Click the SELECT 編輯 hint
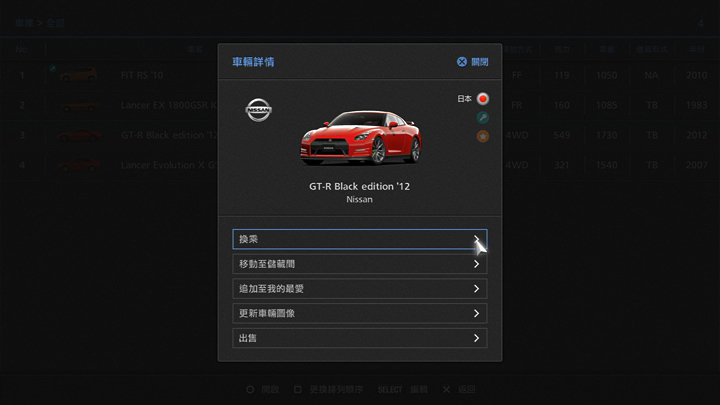Screen dimensions: 720x405 pyautogui.click(x=403, y=389)
